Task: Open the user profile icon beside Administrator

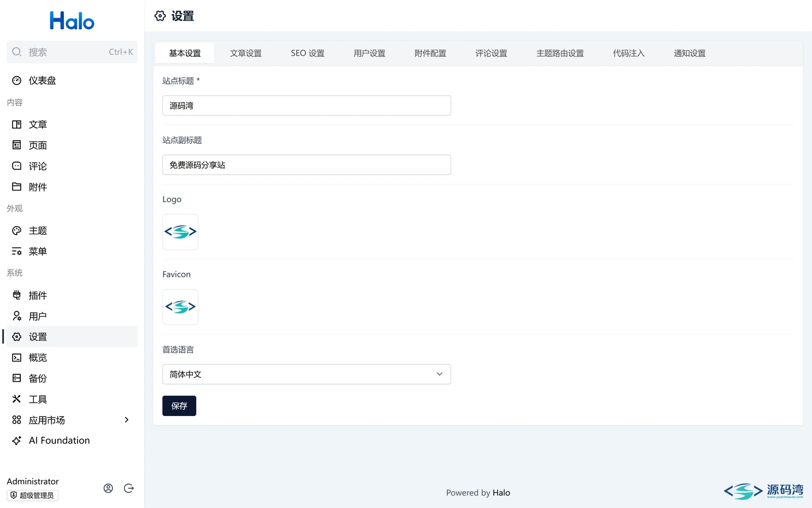Action: 108,488
